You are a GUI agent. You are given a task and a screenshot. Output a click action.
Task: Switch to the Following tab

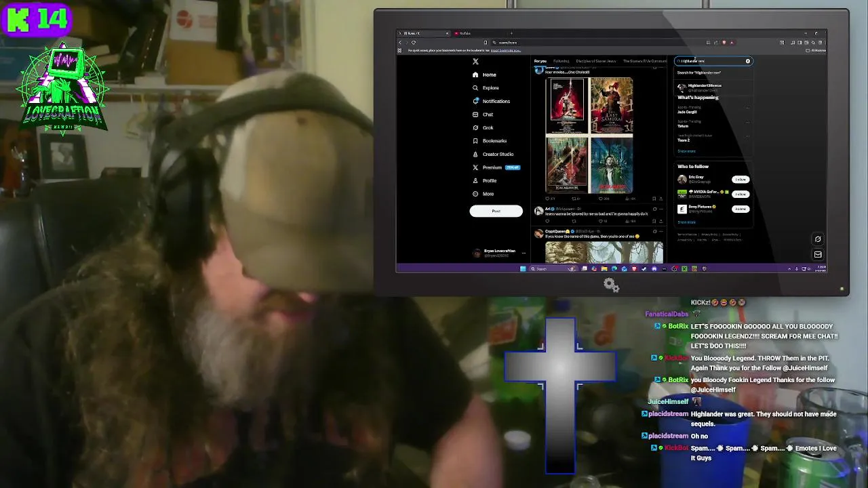(561, 61)
